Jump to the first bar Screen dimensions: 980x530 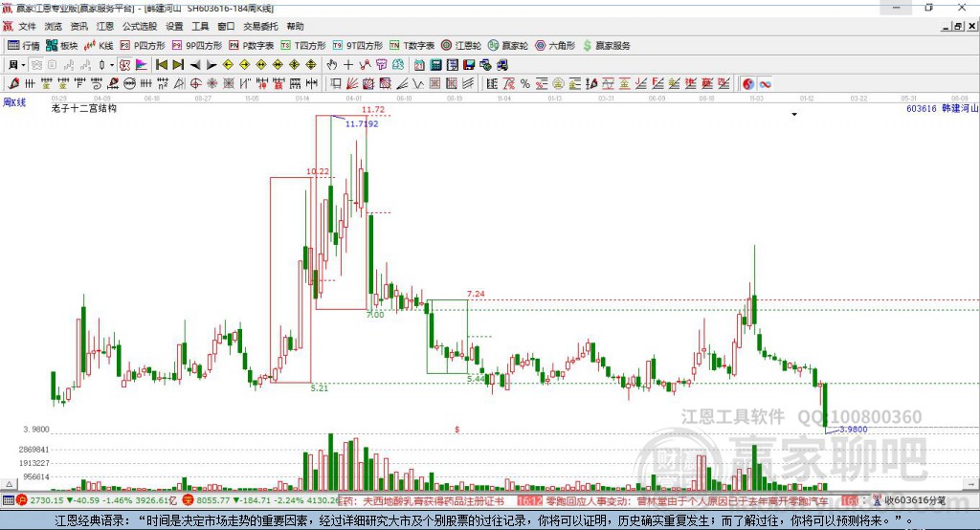pos(161,65)
